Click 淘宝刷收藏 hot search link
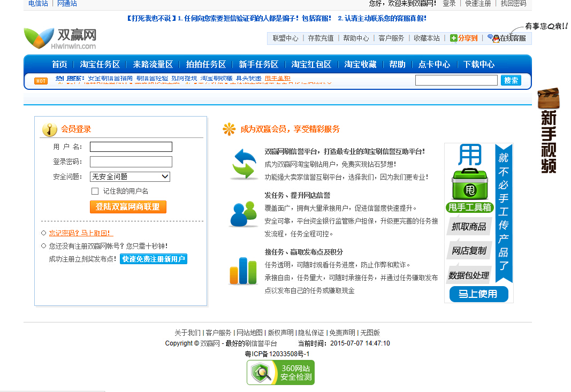The width and height of the screenshot is (571, 392). (216, 78)
